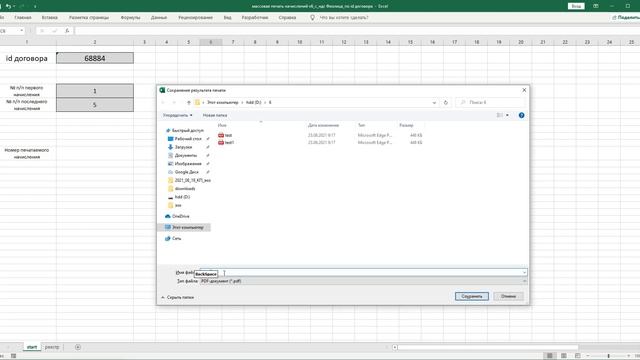Open the Разработчик ribbon tab
Screen dimensions: 640x360
click(255, 18)
